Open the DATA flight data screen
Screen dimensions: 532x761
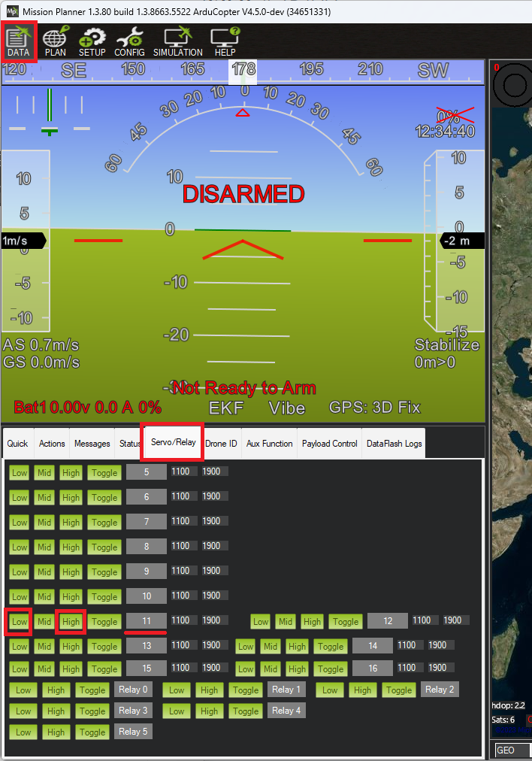19,42
